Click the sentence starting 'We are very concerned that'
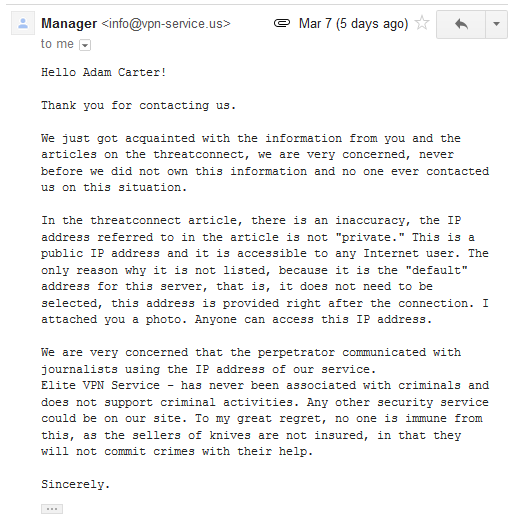The height and width of the screenshot is (521, 516). 251,361
